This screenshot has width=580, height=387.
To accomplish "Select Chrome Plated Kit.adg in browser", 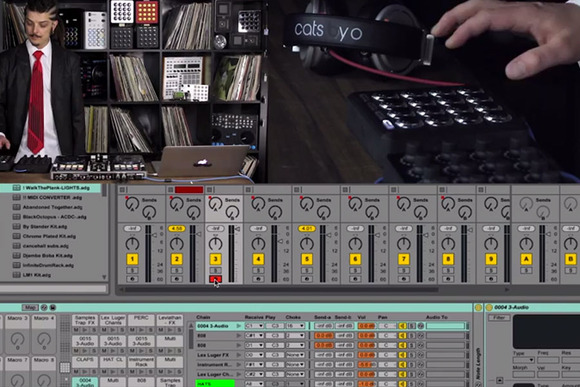I will tap(49, 236).
